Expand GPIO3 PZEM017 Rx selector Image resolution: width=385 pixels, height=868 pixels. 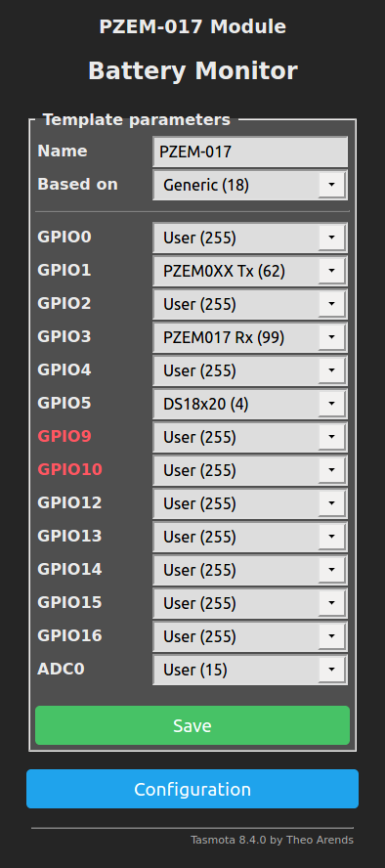click(250, 337)
